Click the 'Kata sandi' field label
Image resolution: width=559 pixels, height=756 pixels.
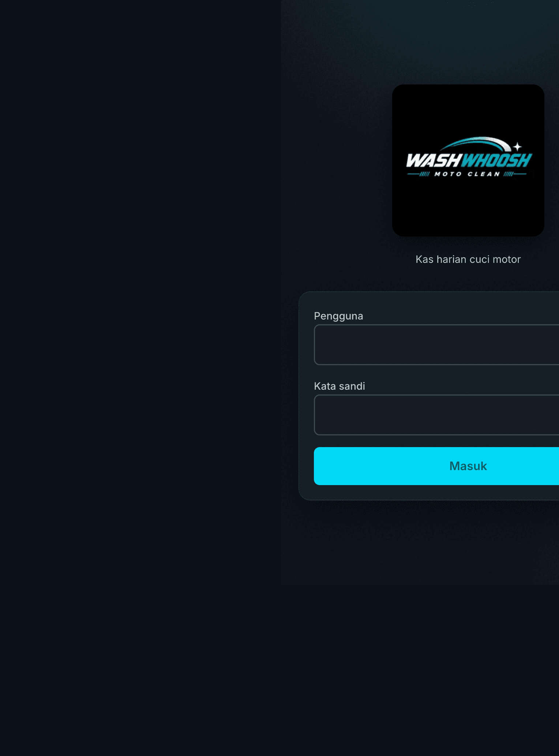tap(339, 386)
